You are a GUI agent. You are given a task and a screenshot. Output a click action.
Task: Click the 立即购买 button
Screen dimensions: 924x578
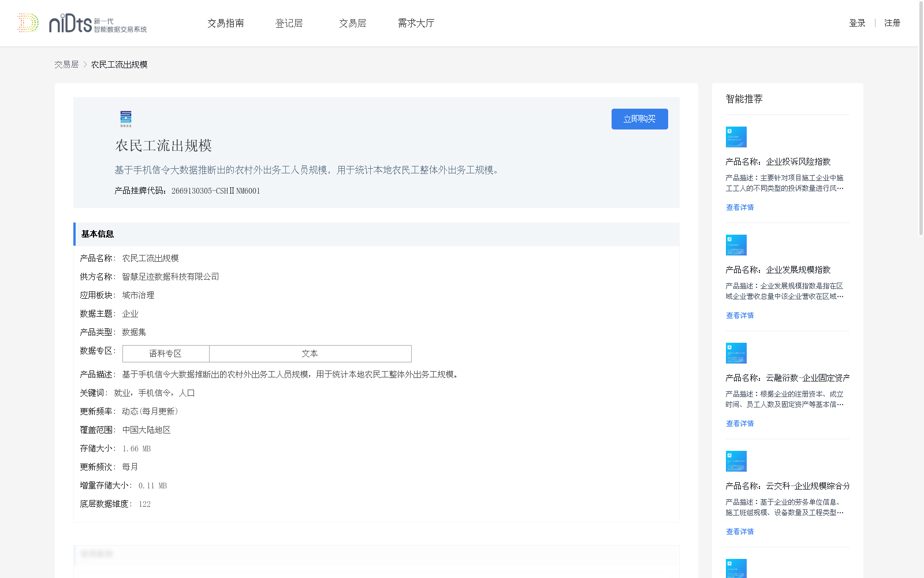pyautogui.click(x=640, y=119)
